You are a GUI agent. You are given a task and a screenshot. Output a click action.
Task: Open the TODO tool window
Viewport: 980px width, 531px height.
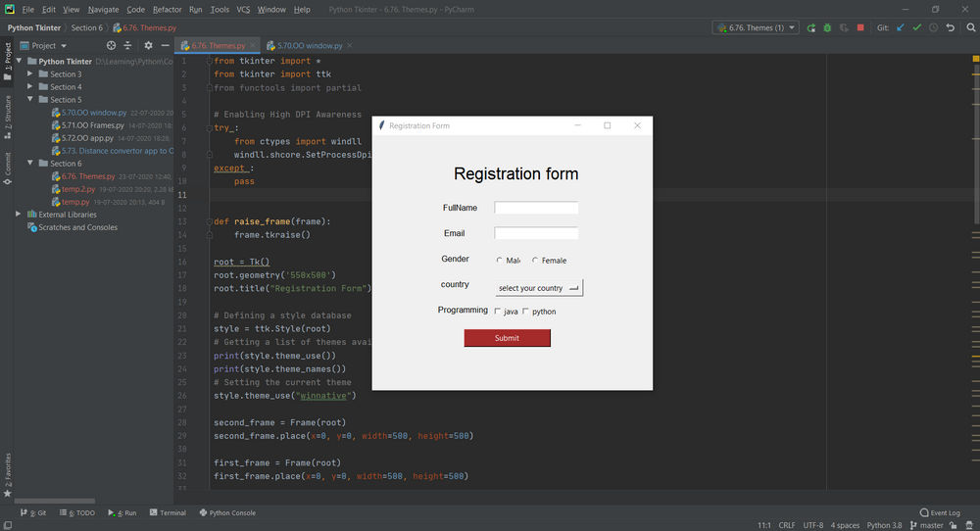click(76, 513)
